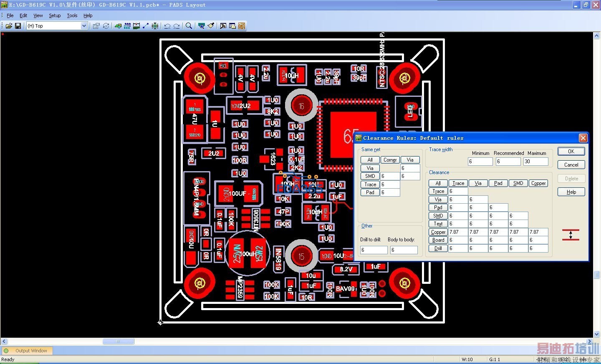Click the Open file folder icon
601x364 pixels.
click(9, 26)
